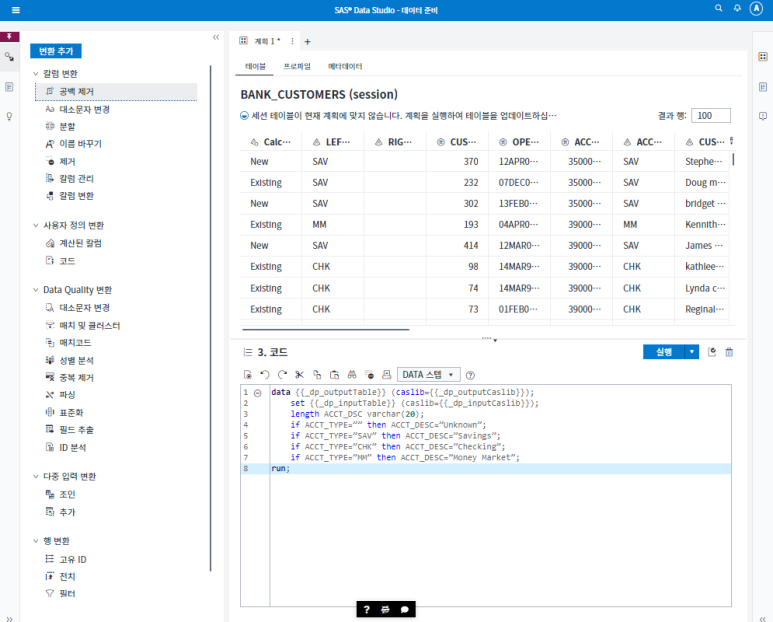
Task: Open the column options icon at the table header's right edge
Action: pos(732,141)
